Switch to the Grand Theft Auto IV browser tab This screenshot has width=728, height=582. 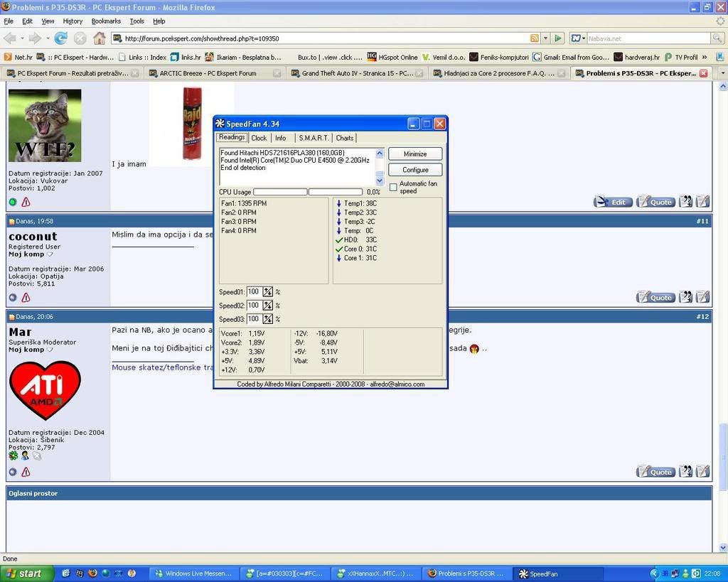[356, 73]
